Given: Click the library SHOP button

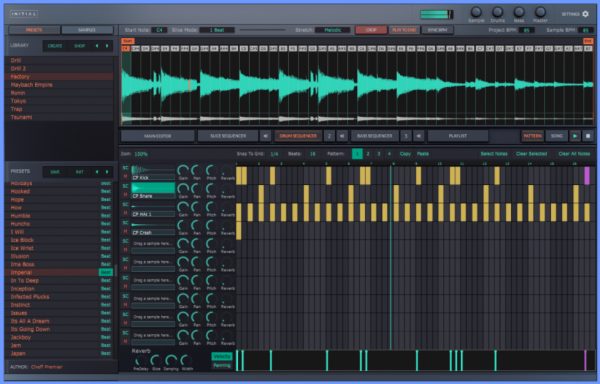Looking at the screenshot, I should point(80,46).
